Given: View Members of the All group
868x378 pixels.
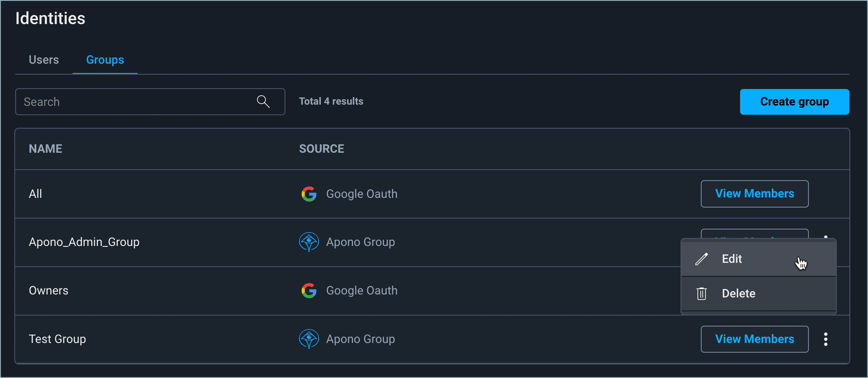Looking at the screenshot, I should [x=754, y=194].
